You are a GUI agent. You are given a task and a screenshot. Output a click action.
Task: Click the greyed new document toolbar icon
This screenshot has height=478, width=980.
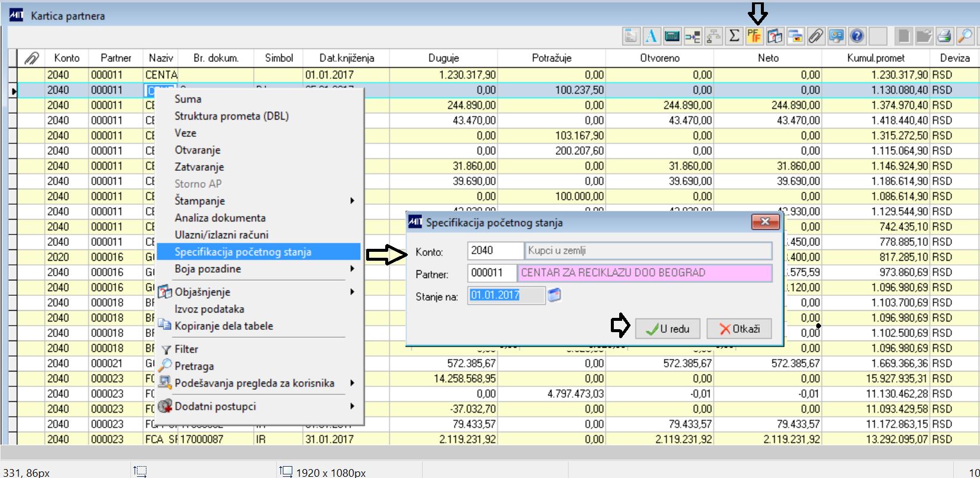pos(904,37)
